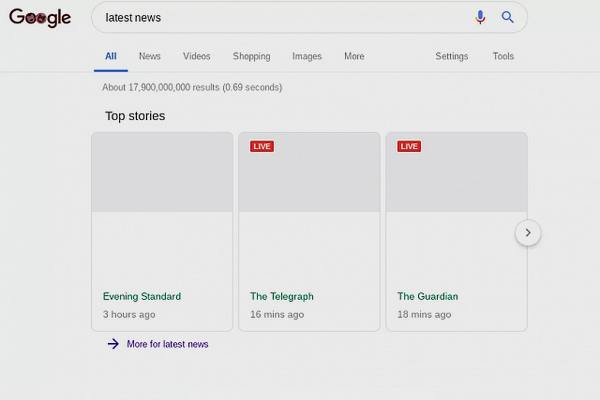Click the LIVE badge on The Guardian card
This screenshot has height=400, width=600.
409,146
